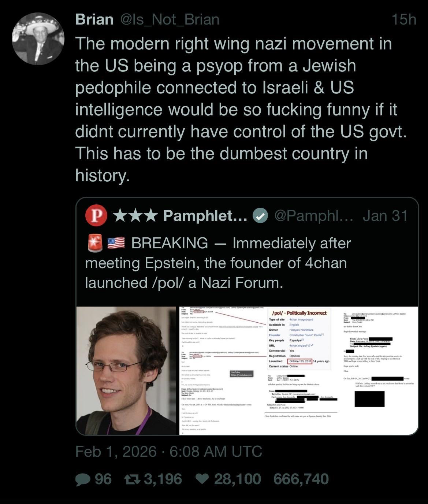This screenshot has width=428, height=504.
Task: Click the @Is_Not_Brian handle
Action: [170, 19]
